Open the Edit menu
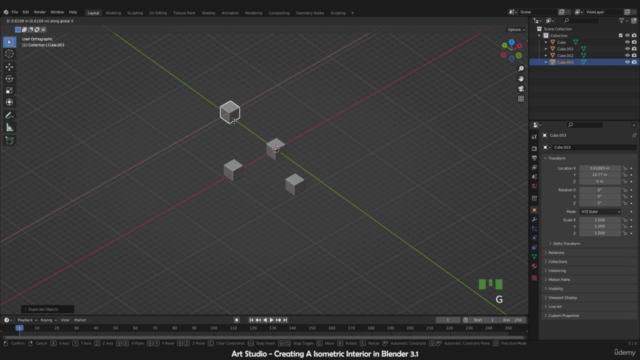The width and height of the screenshot is (640, 360). pyautogui.click(x=26, y=12)
